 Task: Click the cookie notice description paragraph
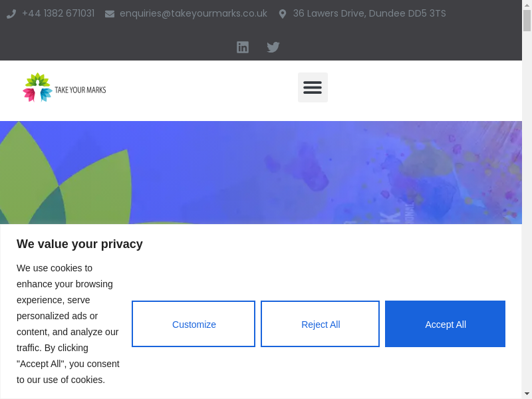pyautogui.click(x=68, y=324)
